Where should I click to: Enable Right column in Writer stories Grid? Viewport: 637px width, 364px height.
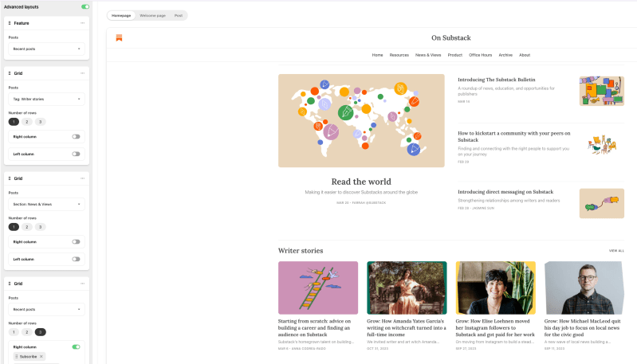point(76,137)
